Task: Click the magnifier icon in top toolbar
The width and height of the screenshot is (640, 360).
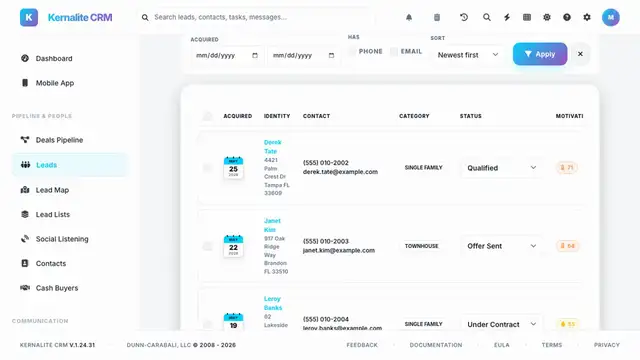Action: pyautogui.click(x=487, y=18)
